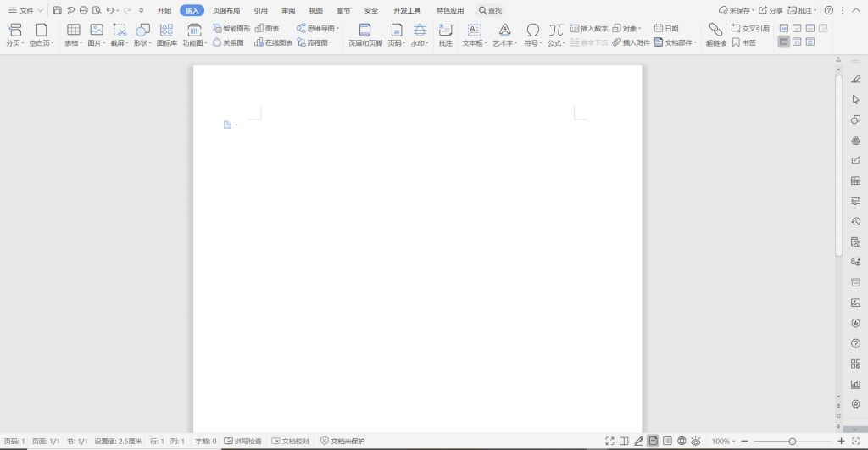Click the selection arrow icon in right sidebar
Image resolution: width=868 pixels, height=450 pixels.
pyautogui.click(x=856, y=100)
